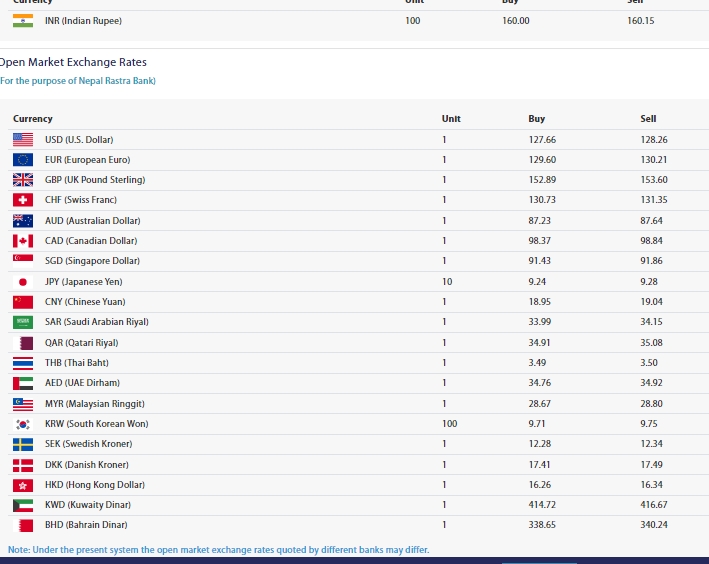This screenshot has width=709, height=564.
Task: Click the Open Market Exchange Rates heading
Action: tap(73, 62)
